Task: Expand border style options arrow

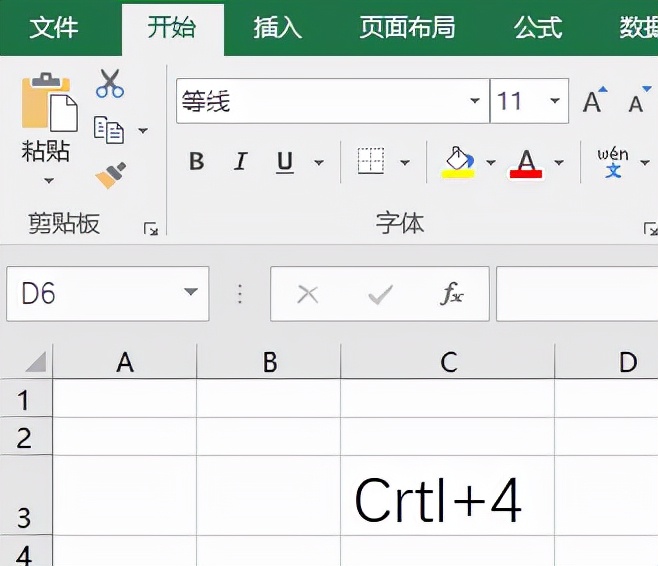Action: (x=405, y=162)
